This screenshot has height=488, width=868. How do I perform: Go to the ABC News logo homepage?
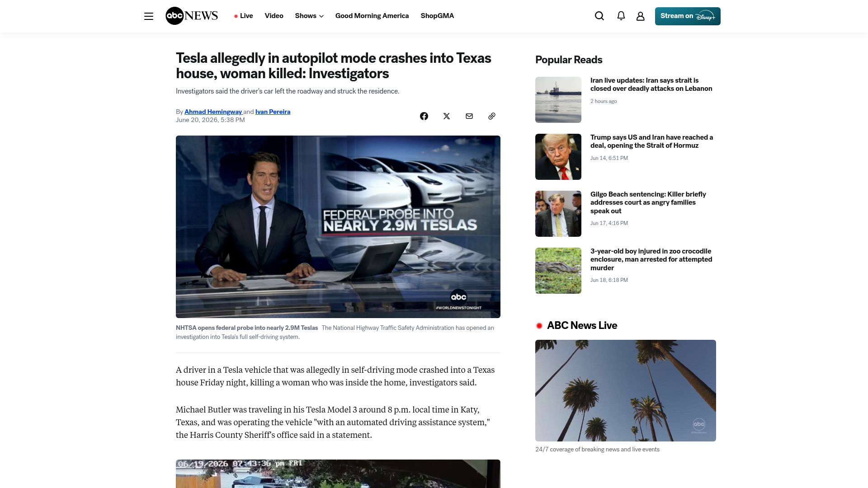pos(192,16)
